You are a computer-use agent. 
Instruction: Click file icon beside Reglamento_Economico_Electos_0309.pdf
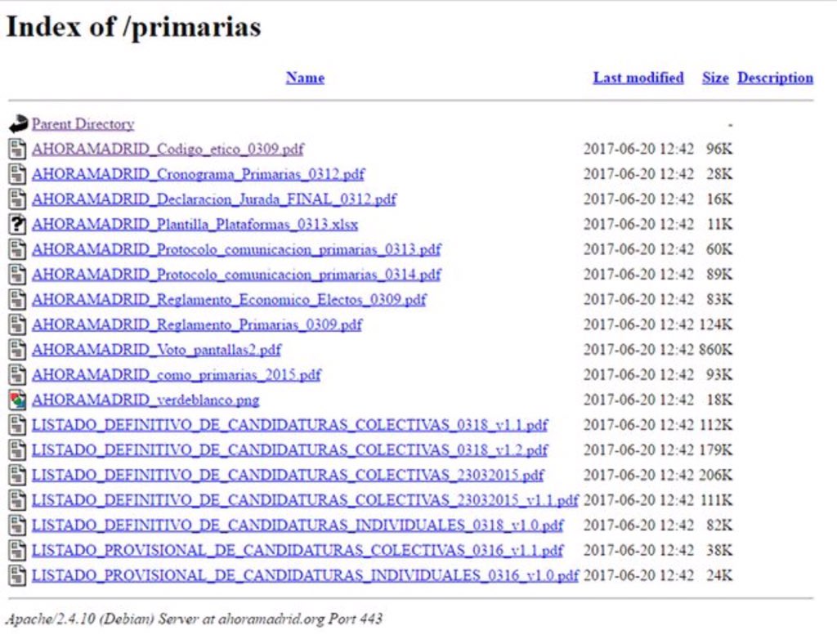[17, 299]
